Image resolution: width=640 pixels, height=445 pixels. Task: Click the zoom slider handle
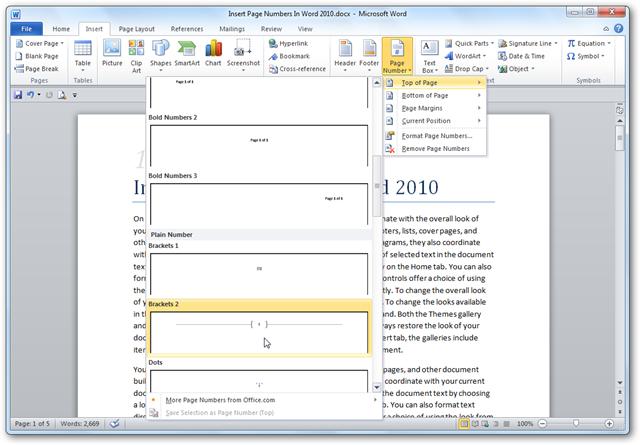pos(576,423)
